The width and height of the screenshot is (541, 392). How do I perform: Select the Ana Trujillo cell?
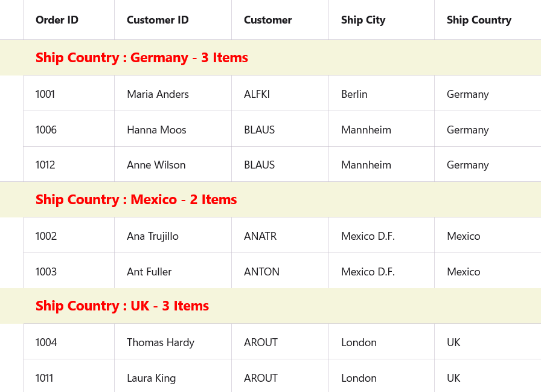153,236
